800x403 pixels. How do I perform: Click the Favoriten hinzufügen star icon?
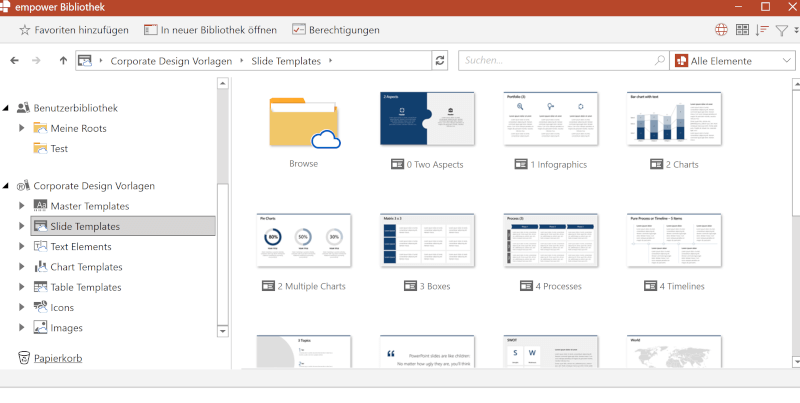click(x=24, y=30)
